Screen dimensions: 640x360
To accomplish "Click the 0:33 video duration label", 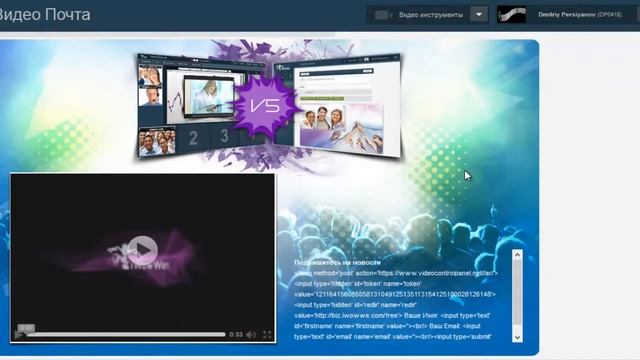I will pyautogui.click(x=236, y=335).
